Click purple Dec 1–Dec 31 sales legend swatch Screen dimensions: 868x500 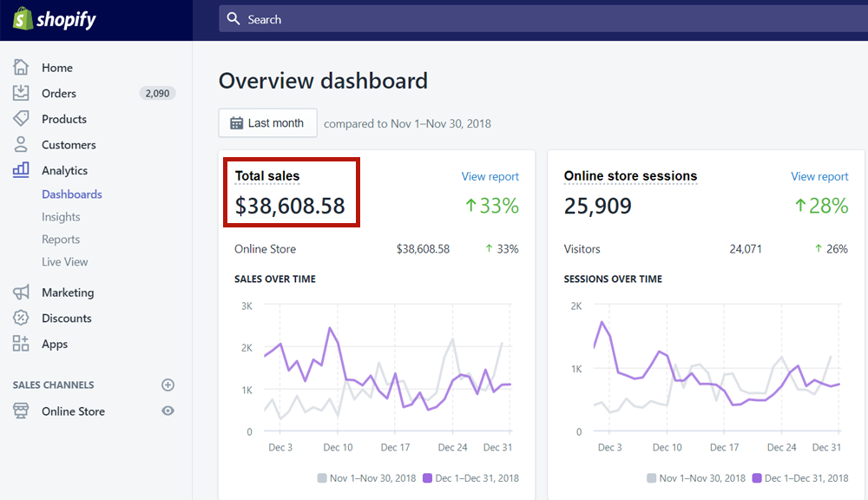427,478
